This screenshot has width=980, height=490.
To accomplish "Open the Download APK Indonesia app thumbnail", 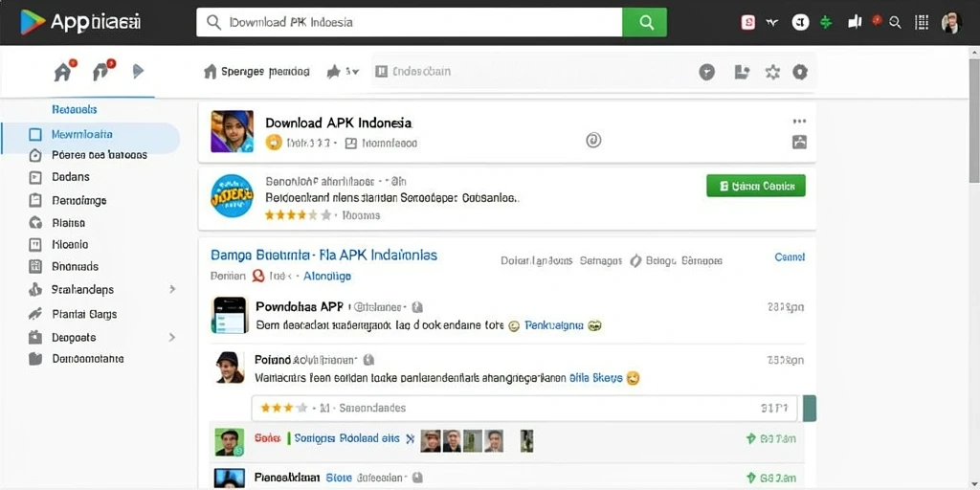I will tap(232, 131).
